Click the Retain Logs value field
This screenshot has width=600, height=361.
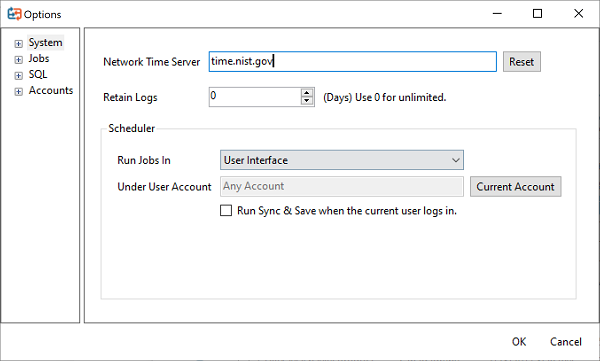(x=255, y=97)
